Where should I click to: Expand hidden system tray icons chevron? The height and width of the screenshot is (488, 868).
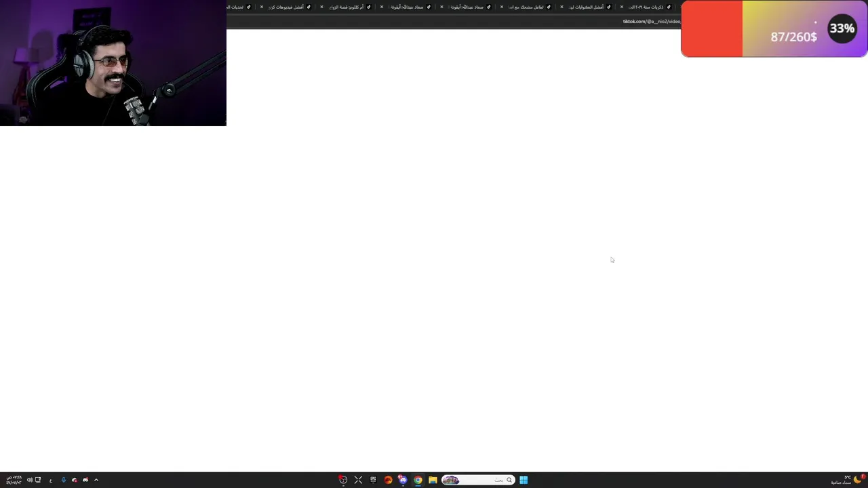(x=96, y=480)
